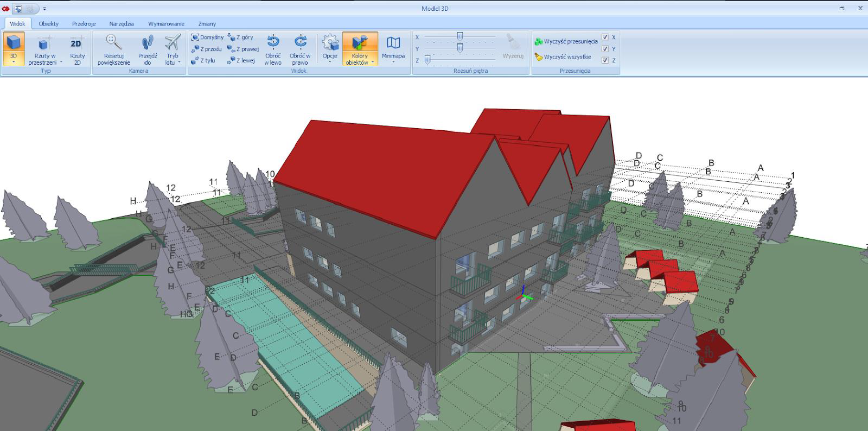Viewport: 868px width, 431px height.
Task: Rotate view left with Obróć w lewo
Action: click(x=273, y=43)
